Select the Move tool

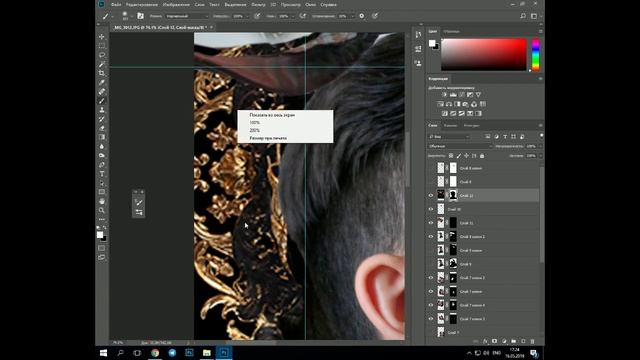coord(102,37)
